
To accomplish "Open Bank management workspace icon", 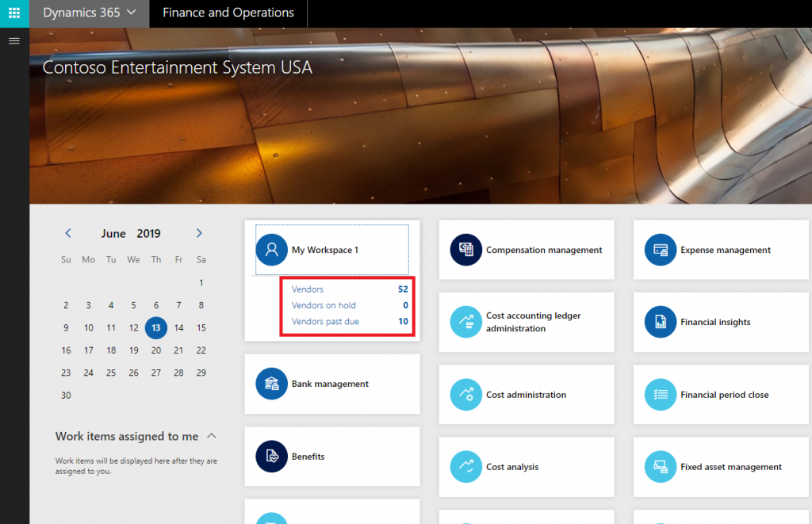I will click(271, 384).
